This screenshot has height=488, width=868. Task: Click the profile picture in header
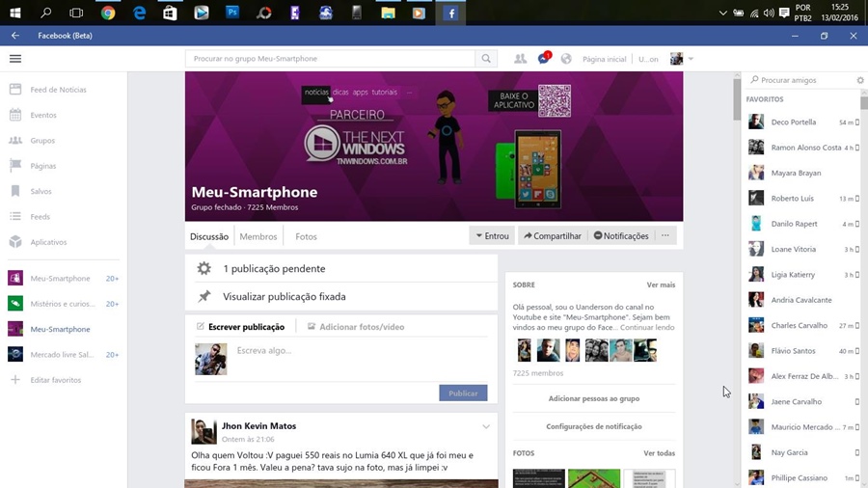(676, 59)
